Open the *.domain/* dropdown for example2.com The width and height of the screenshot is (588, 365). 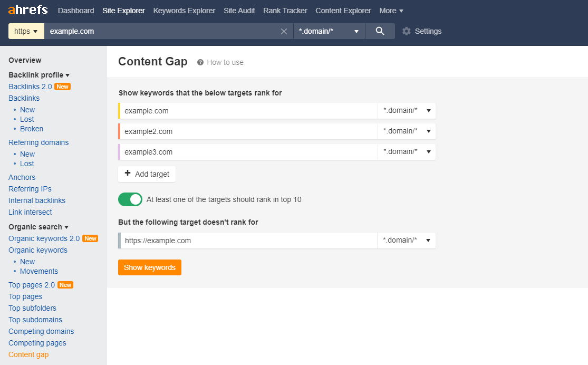click(406, 131)
